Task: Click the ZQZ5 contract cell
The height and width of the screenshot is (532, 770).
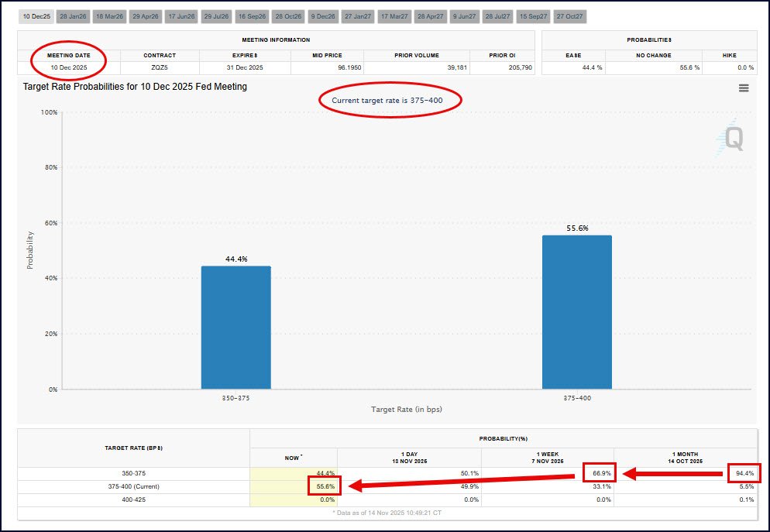Action: pyautogui.click(x=160, y=67)
